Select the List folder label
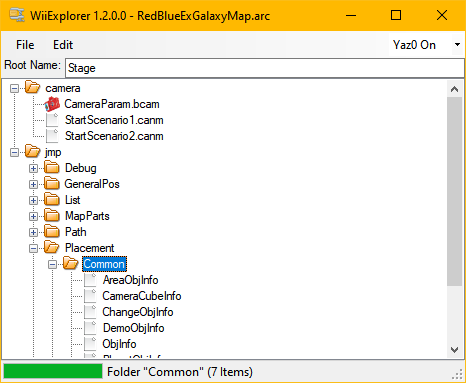Image resolution: width=466 pixels, height=383 pixels. point(72,200)
